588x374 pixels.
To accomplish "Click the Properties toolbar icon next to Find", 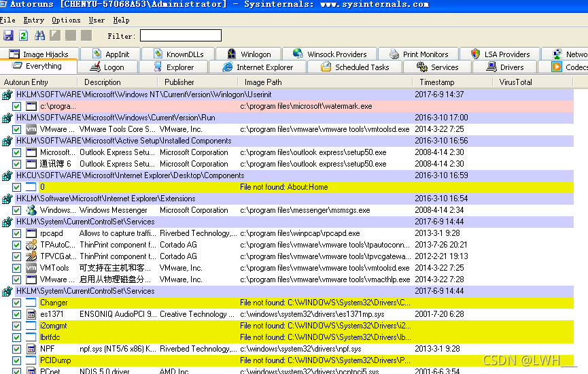I will click(55, 35).
